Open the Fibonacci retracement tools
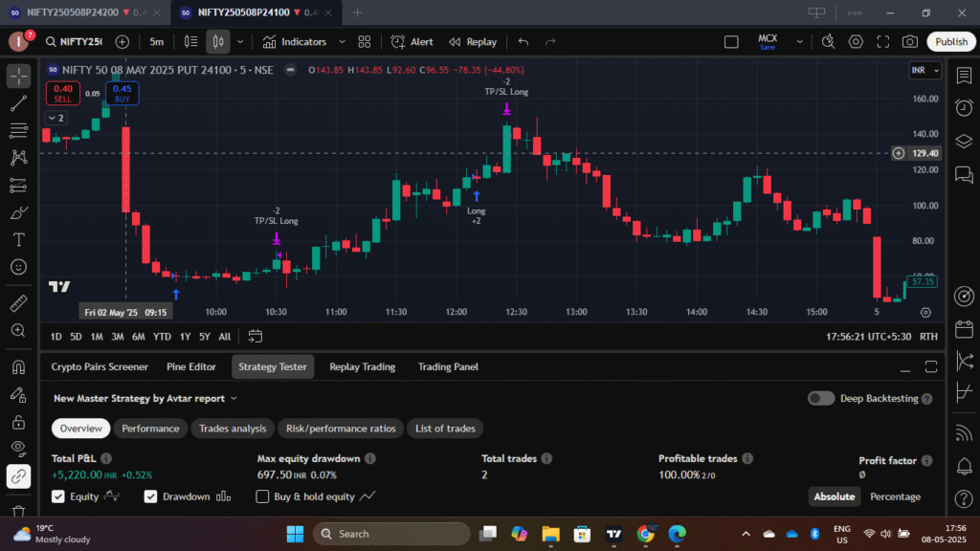Screen dimensions: 980x551 click(x=19, y=130)
